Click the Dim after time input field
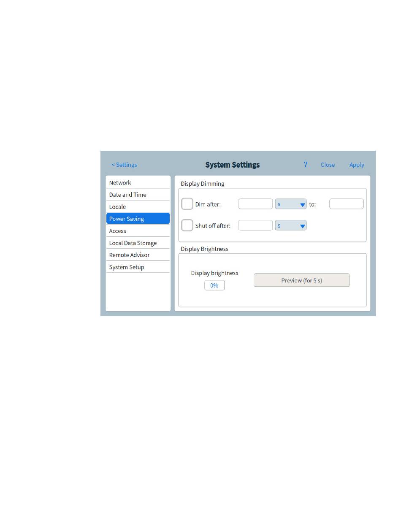This screenshot has height=532, width=401. pyautogui.click(x=255, y=204)
